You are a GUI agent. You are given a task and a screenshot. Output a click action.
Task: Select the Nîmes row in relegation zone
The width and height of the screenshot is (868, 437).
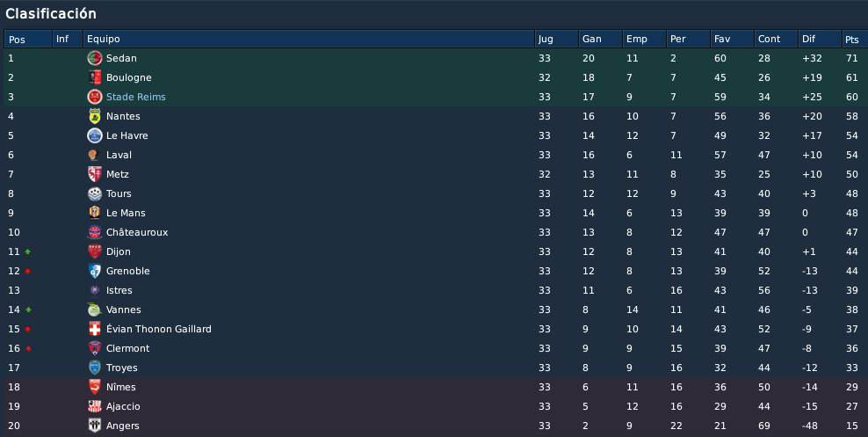pos(434,387)
